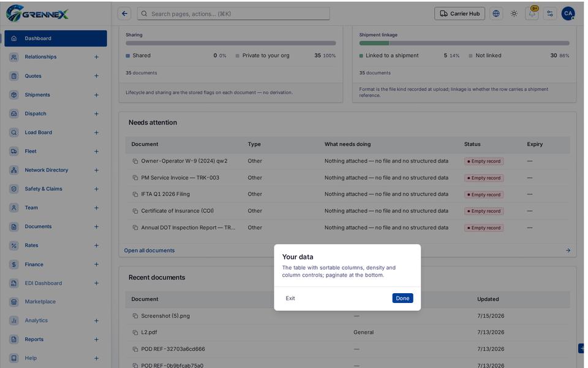The height and width of the screenshot is (368, 588).
Task: Click the Safety & Claims shield icon
Action: click(14, 189)
